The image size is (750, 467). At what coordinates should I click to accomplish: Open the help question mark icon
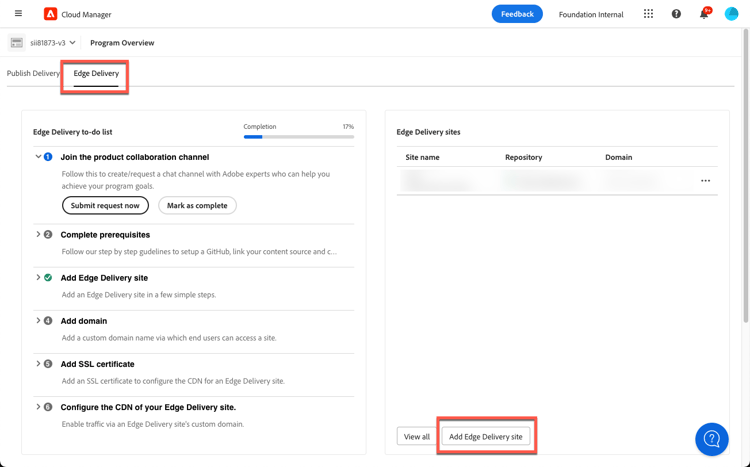click(x=676, y=14)
